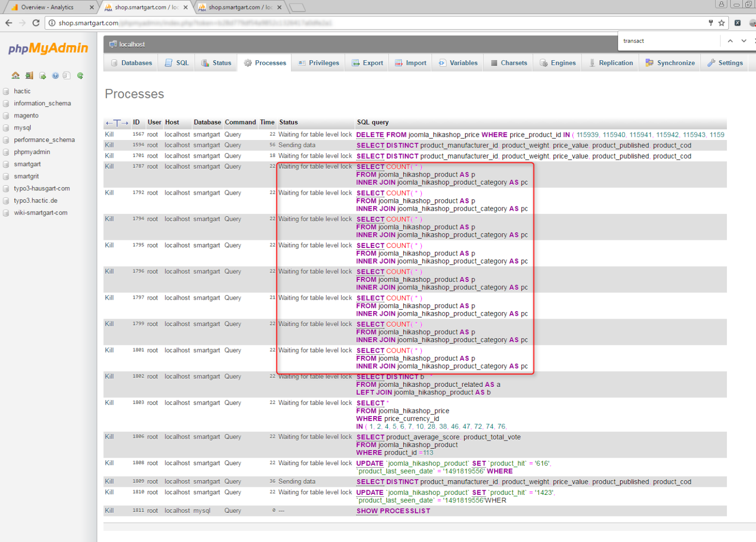
Task: Click the saved-password key icon in address bar
Action: (710, 23)
